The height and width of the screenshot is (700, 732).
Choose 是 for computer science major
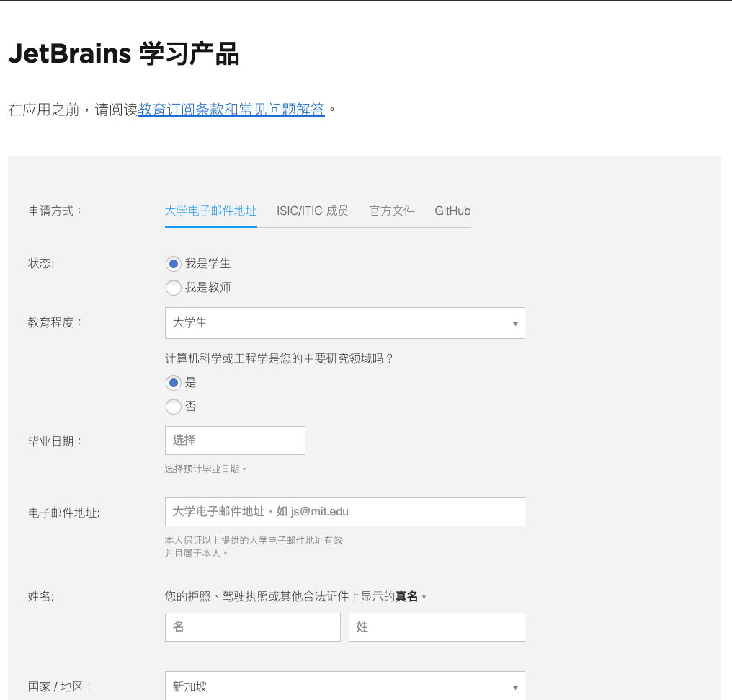pyautogui.click(x=173, y=383)
